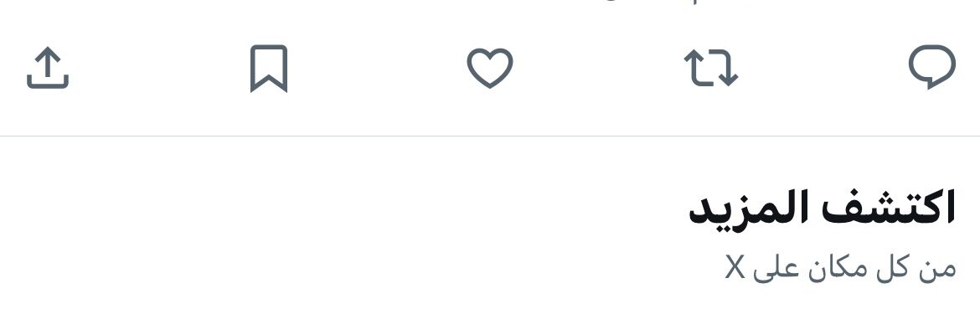Viewport: 980px width, 335px height.
Task: Open the share post icon
Action: pos(48,68)
